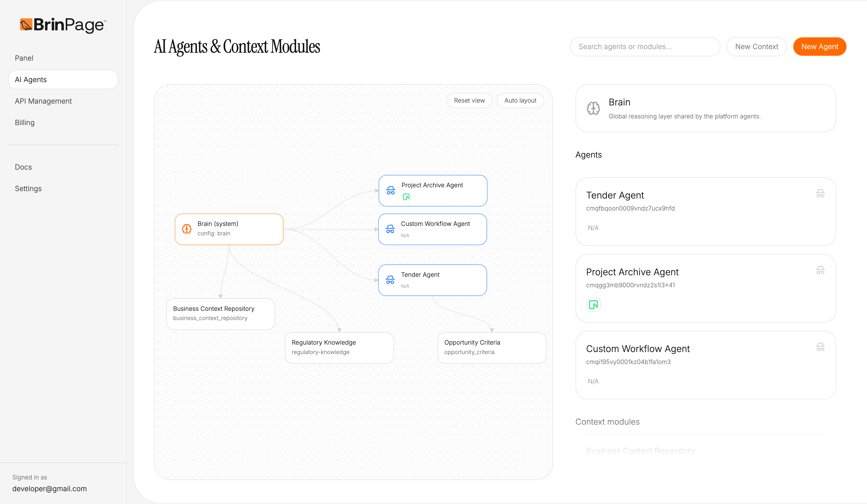Image resolution: width=867 pixels, height=504 pixels.
Task: Click the New Context button
Action: pyautogui.click(x=756, y=47)
